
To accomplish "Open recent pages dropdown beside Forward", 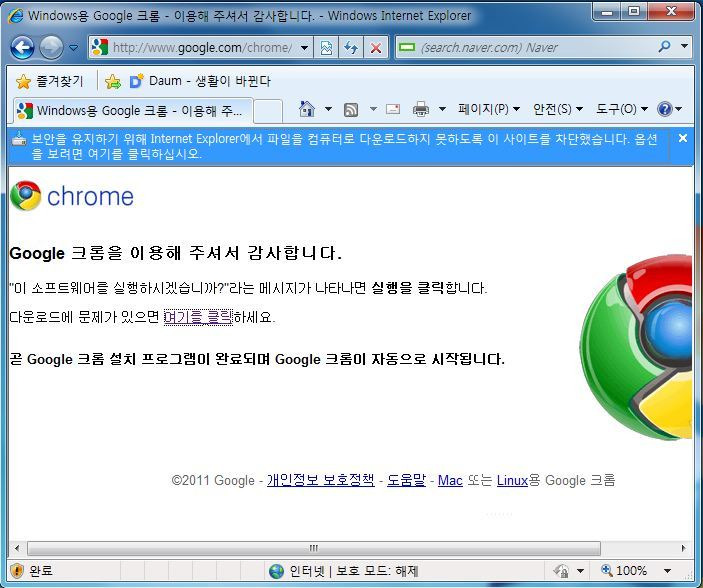I will [74, 47].
